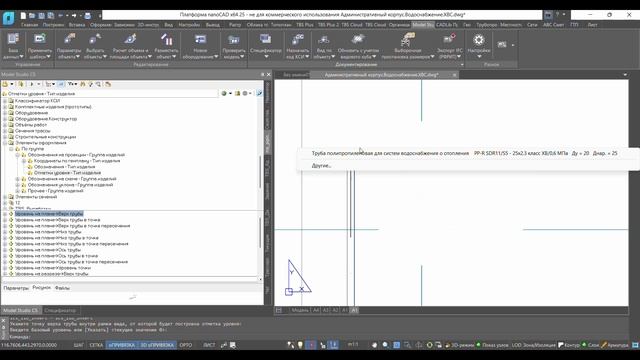
Task: Choose Труба полипропиленовая PP-R SDR11/S5 popup entry
Action: (464, 153)
